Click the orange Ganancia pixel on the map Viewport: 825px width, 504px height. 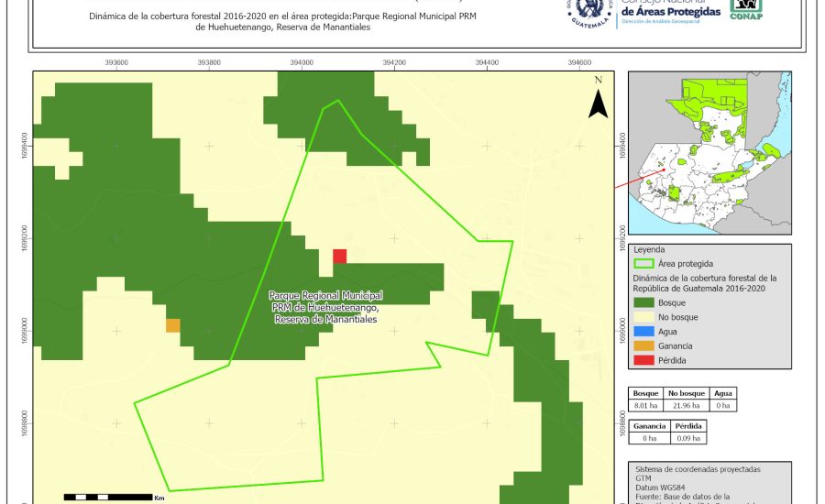(172, 325)
